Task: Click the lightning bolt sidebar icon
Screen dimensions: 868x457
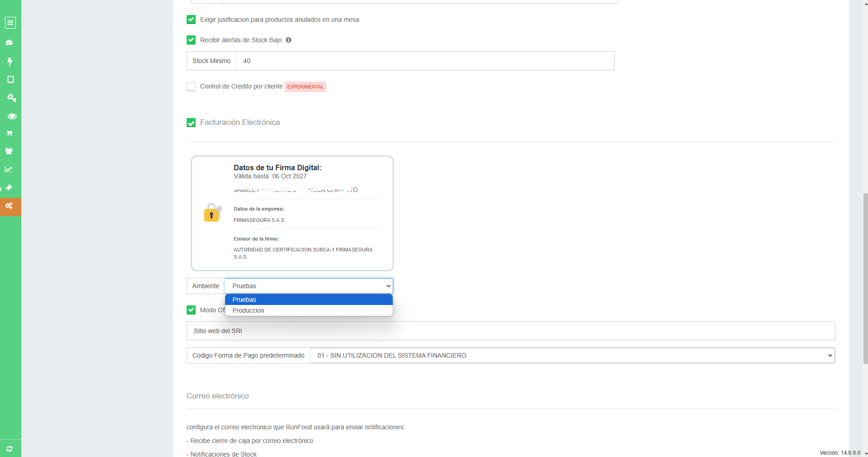Action: click(10, 61)
